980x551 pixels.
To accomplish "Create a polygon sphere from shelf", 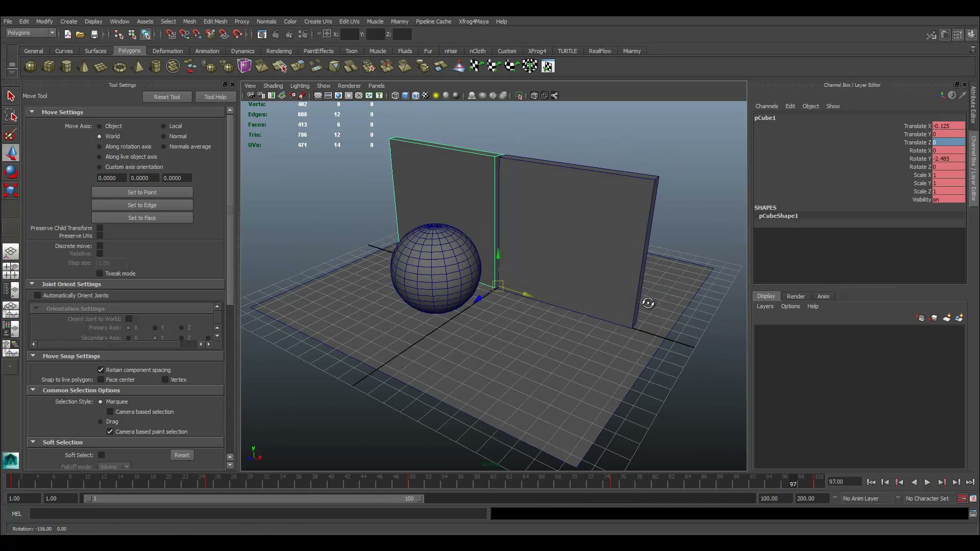I will 31,66.
